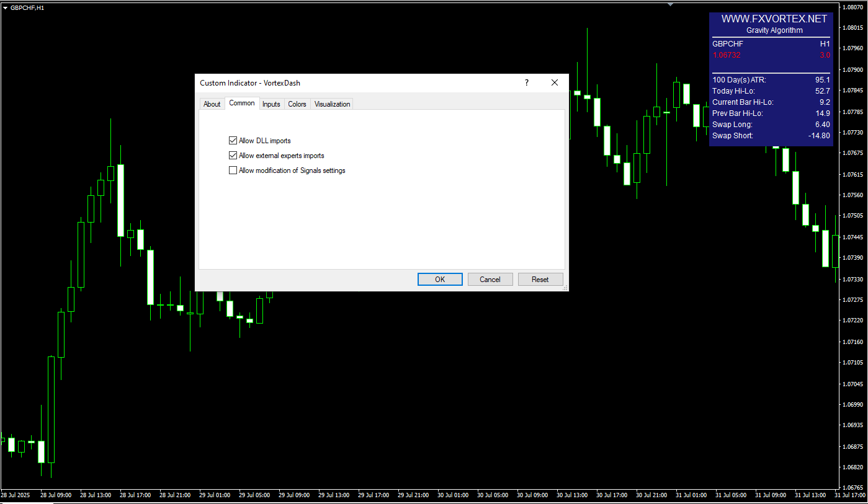Click the WWW.FXVORTEX.NET dashboard heading

point(774,19)
